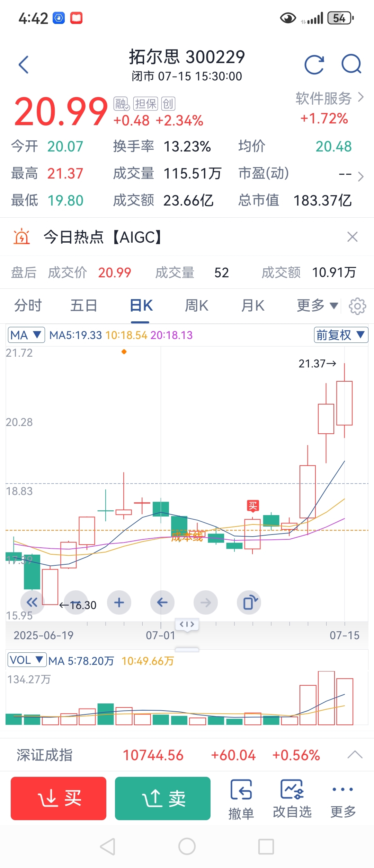The width and height of the screenshot is (374, 868).
Task: Tap the 成本线 cost line label
Action: pos(187,537)
